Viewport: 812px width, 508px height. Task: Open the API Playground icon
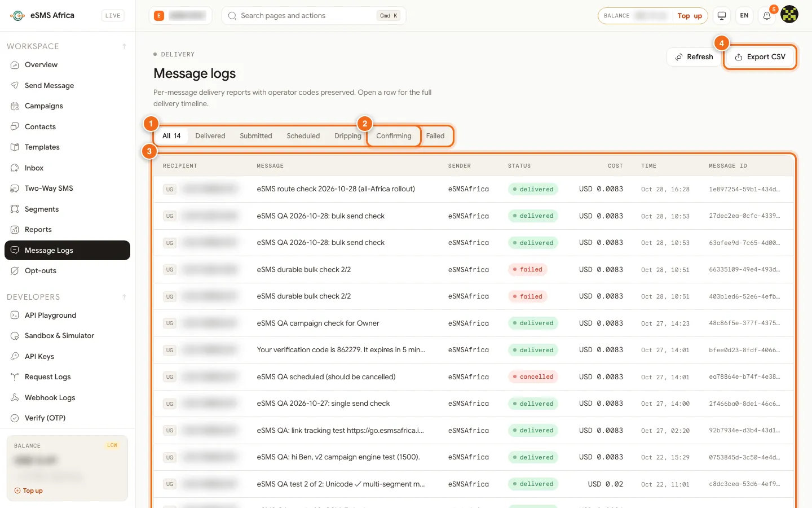click(x=15, y=315)
